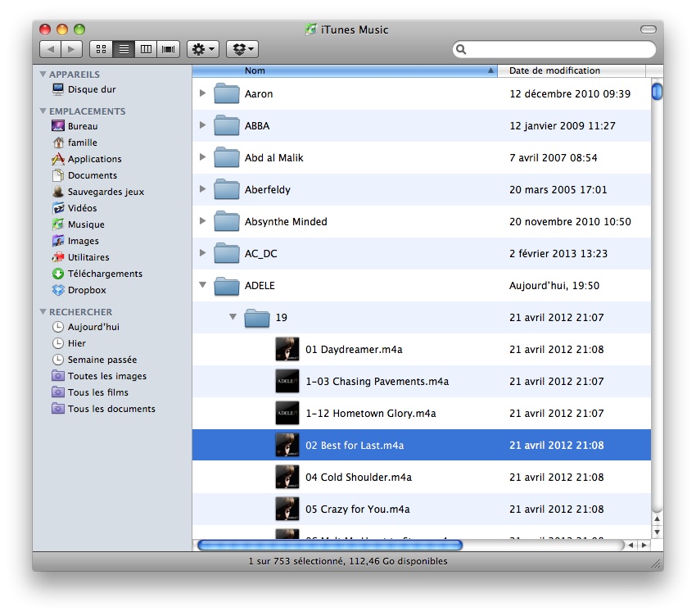Select Disque dur in the sidebar
The width and height of the screenshot is (696, 616).
tap(91, 89)
